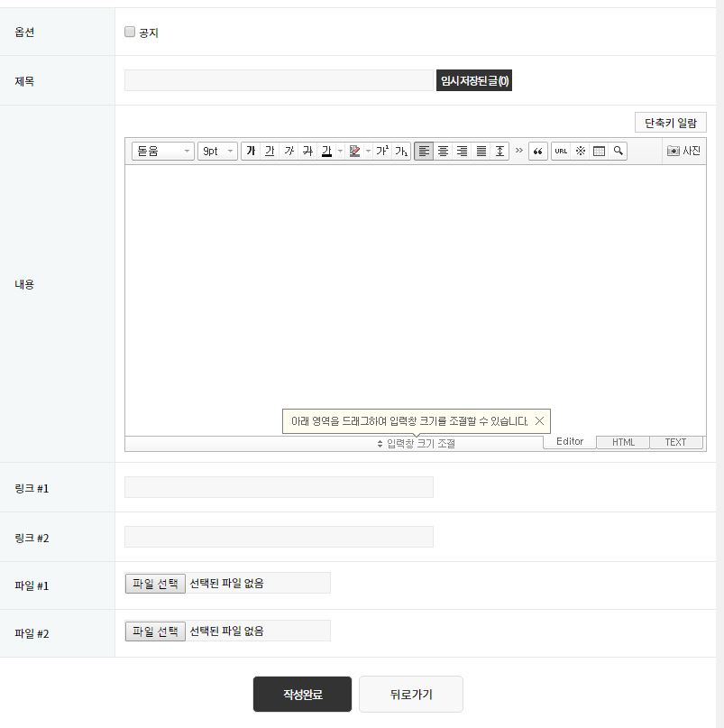
Task: Open find and replace tool
Action: click(x=618, y=152)
